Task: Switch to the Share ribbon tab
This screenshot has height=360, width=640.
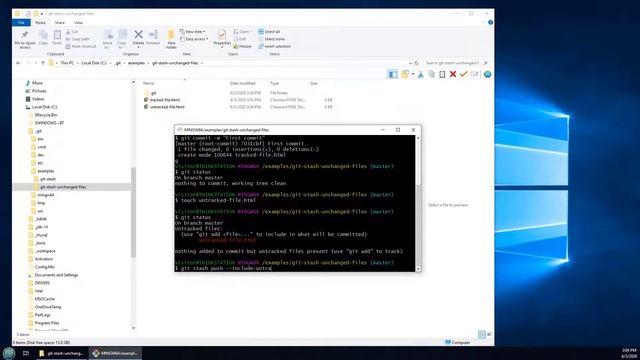Action: coord(60,22)
